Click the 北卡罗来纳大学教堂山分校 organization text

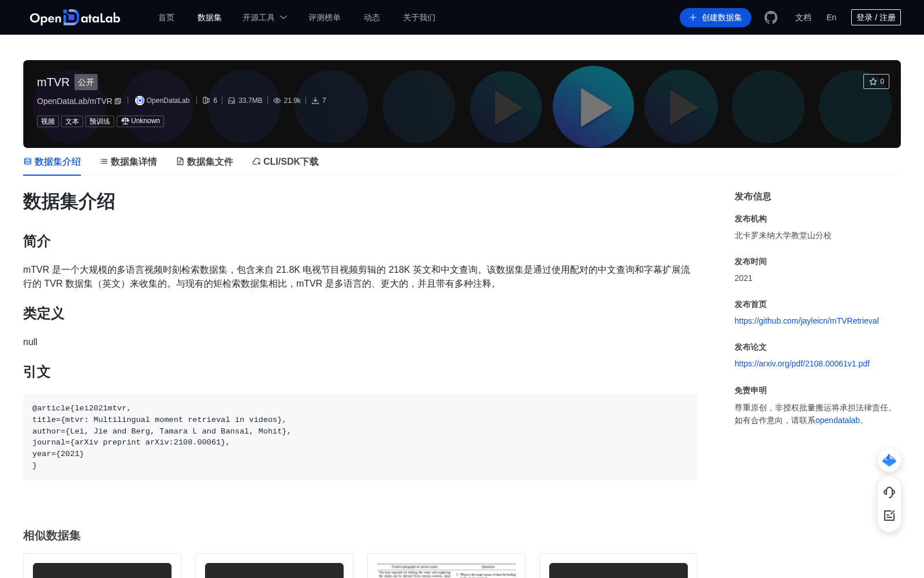pyautogui.click(x=783, y=235)
